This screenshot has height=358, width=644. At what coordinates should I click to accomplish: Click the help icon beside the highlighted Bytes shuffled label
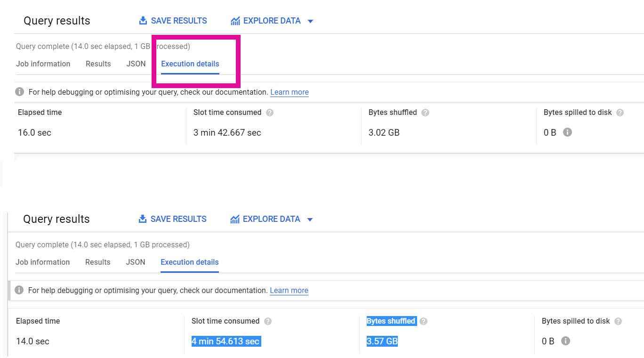[423, 321]
